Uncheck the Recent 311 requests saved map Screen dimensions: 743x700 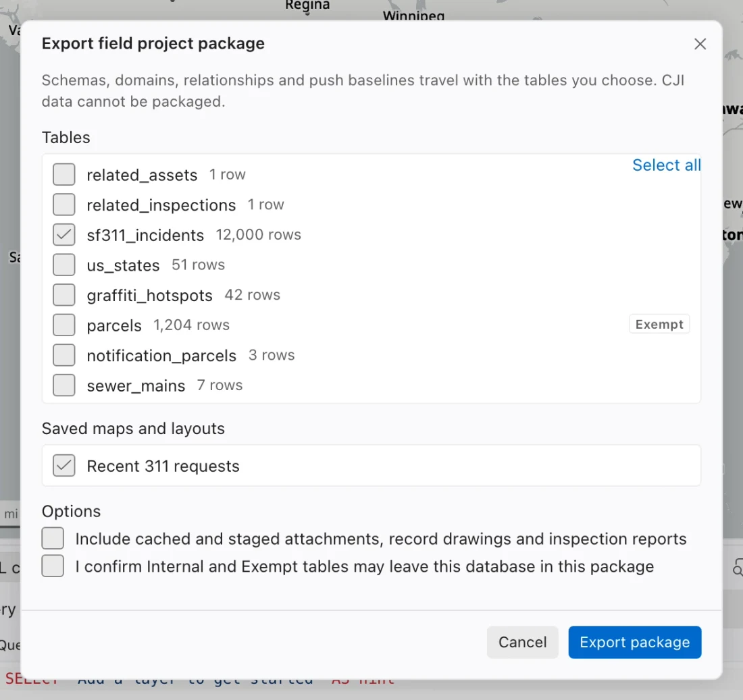pyautogui.click(x=64, y=466)
